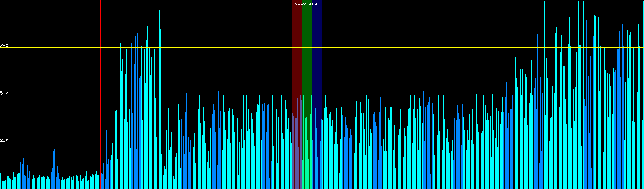Click the histogram bars inside the blue band
644x189 pixels.
(x=317, y=157)
